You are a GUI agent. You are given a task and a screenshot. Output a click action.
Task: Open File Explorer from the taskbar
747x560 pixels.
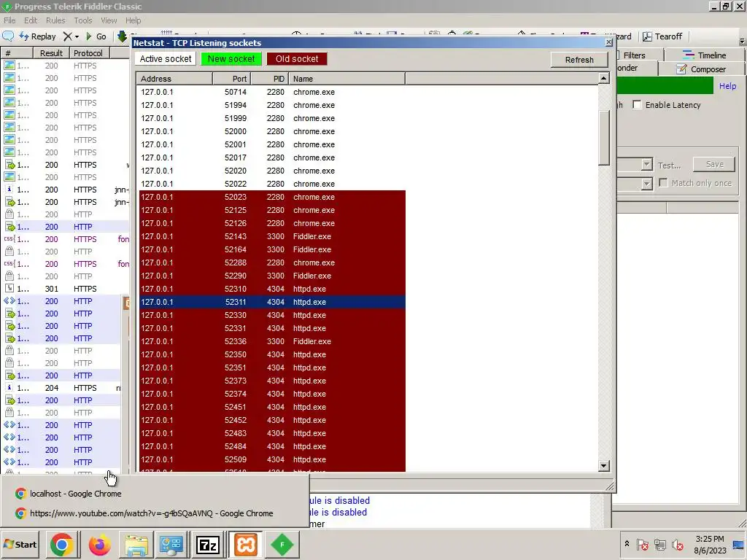pos(136,544)
